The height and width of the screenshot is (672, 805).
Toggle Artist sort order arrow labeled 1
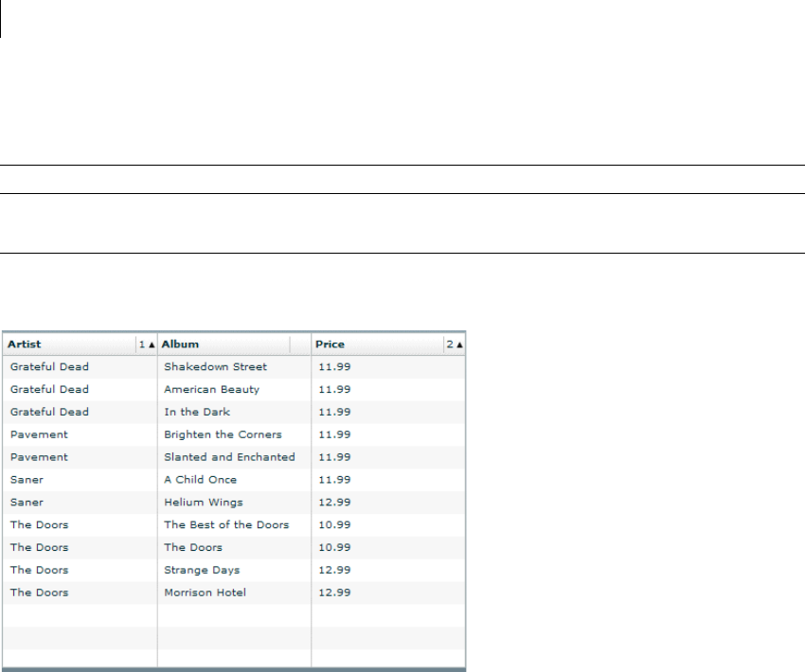tap(146, 345)
